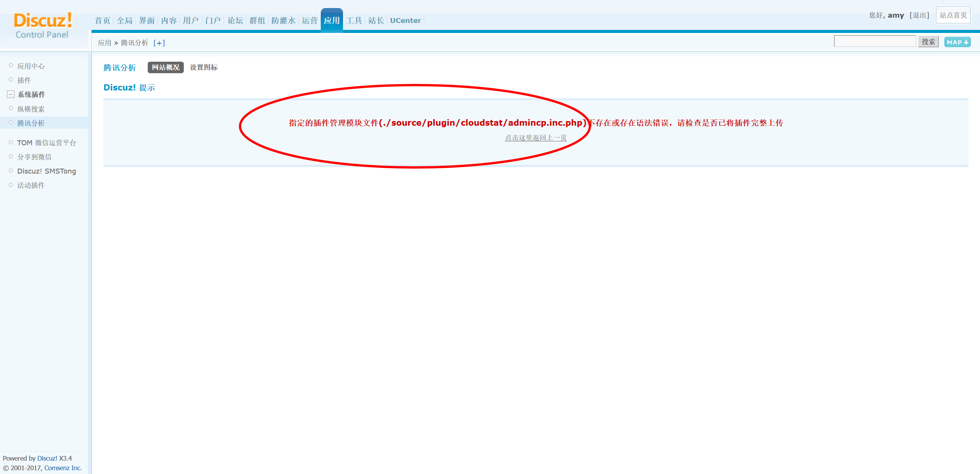This screenshot has height=474, width=980.
Task: Collapse the 系统插件 section toggle
Action: point(11,94)
